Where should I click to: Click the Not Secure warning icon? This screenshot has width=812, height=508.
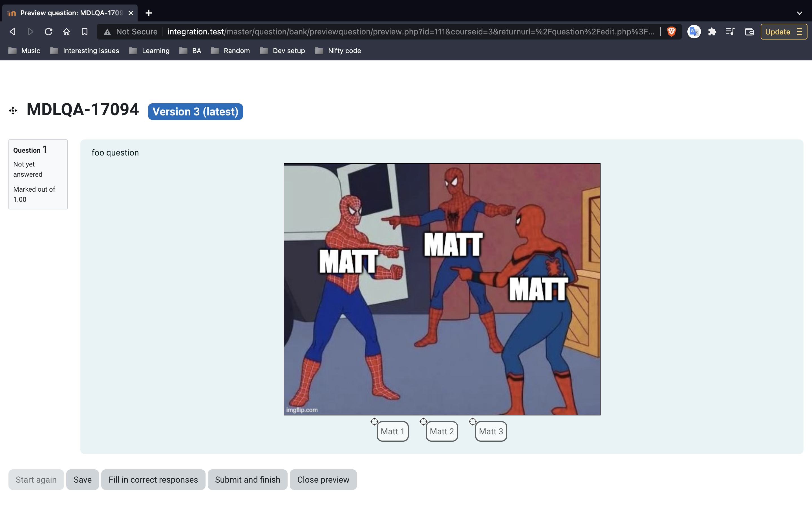click(x=107, y=32)
